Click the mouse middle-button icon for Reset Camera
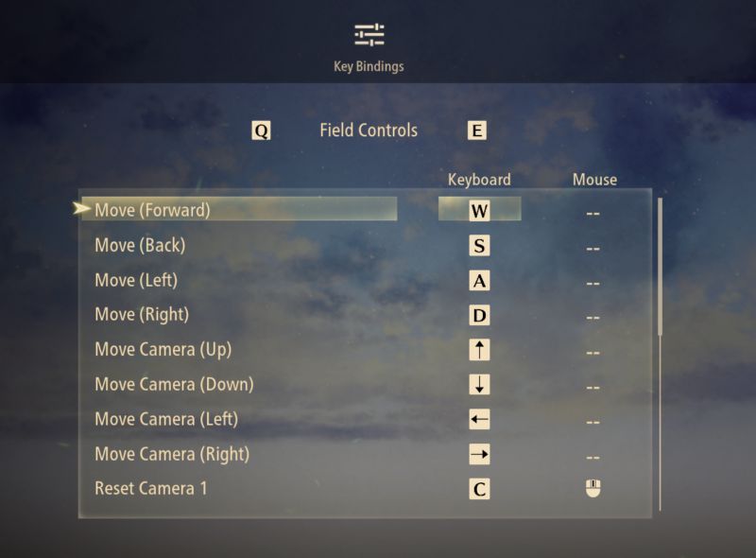 (x=593, y=488)
